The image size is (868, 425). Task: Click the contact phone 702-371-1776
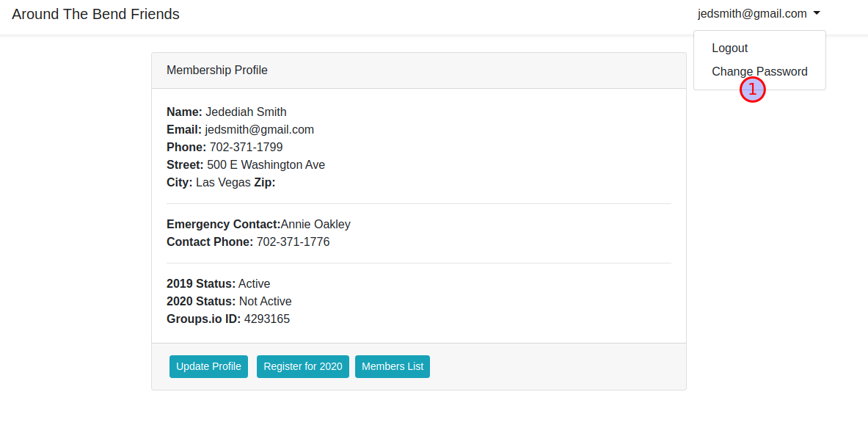coord(293,242)
